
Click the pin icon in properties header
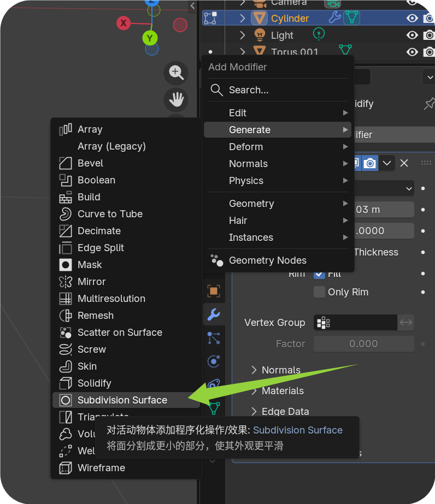pos(429,104)
